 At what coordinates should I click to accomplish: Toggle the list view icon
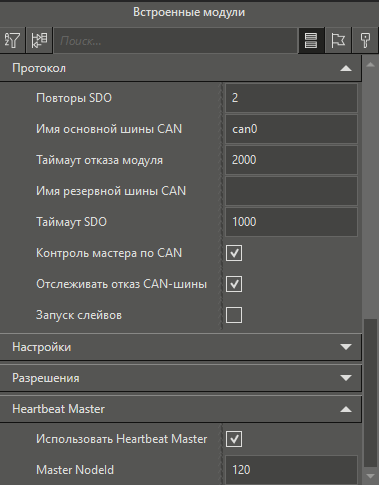(x=311, y=41)
